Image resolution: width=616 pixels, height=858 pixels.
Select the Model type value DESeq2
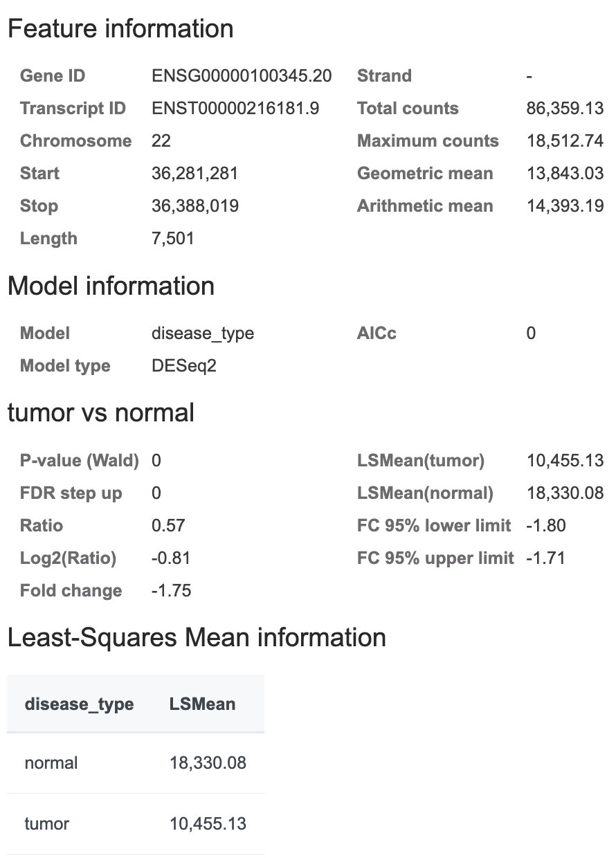click(x=184, y=366)
